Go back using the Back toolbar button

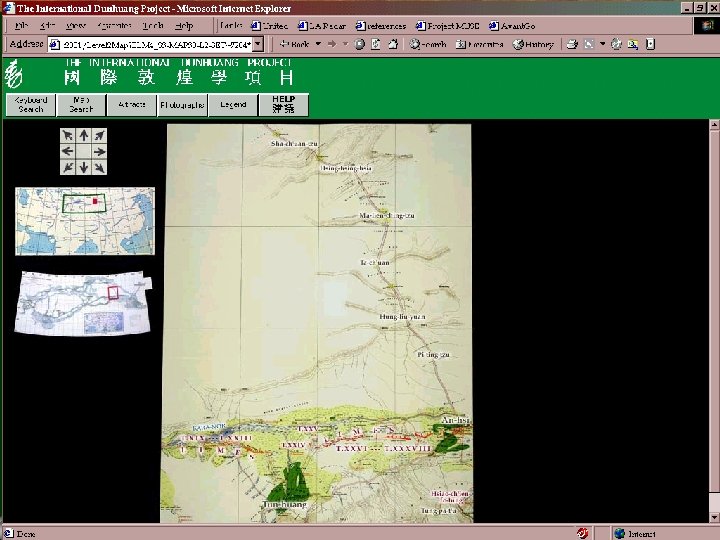[294, 44]
